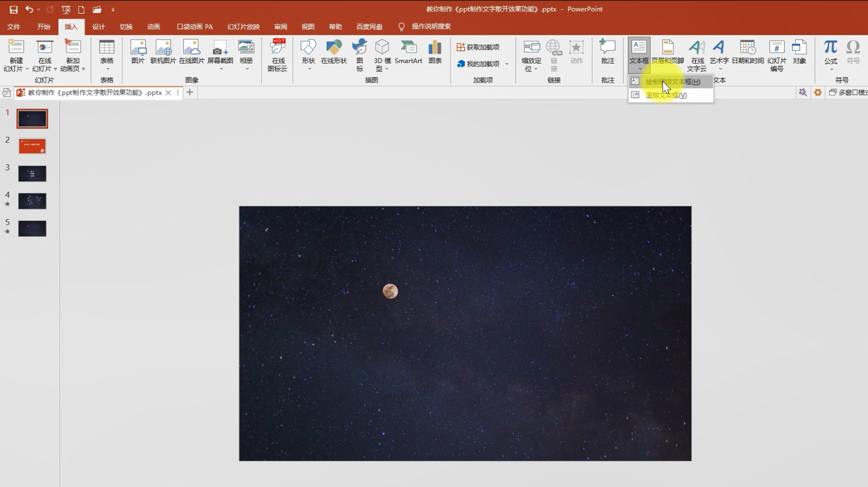Select 绘制横排文本框(H) menu entry
The width and height of the screenshot is (868, 487).
click(x=671, y=81)
